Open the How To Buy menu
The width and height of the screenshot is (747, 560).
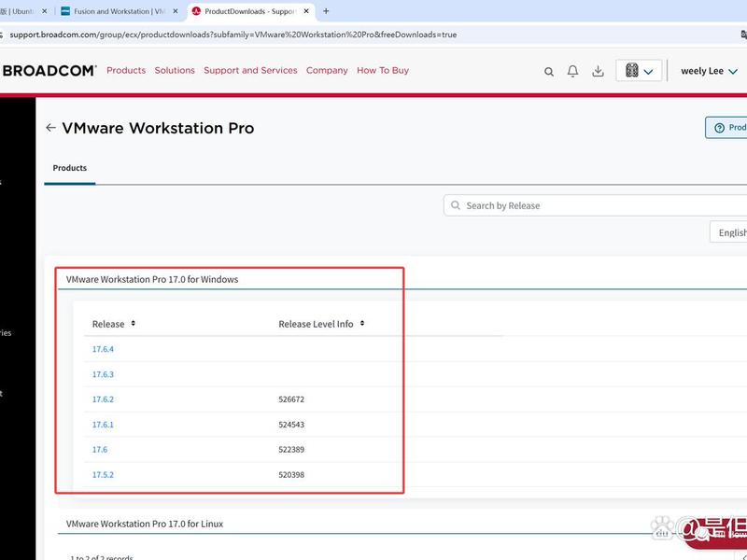(x=383, y=71)
